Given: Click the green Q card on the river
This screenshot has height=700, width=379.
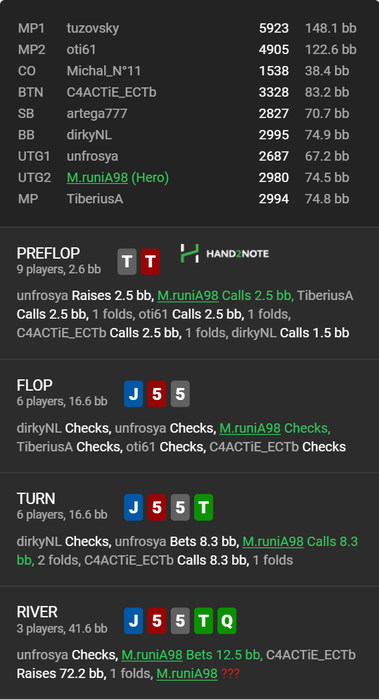Looking at the screenshot, I should pyautogui.click(x=227, y=621).
